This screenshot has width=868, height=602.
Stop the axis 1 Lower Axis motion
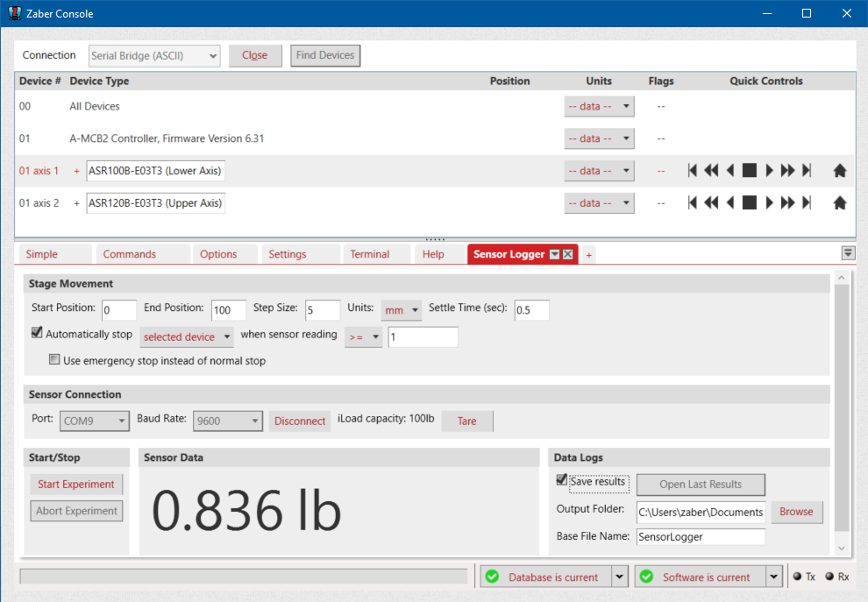750,170
